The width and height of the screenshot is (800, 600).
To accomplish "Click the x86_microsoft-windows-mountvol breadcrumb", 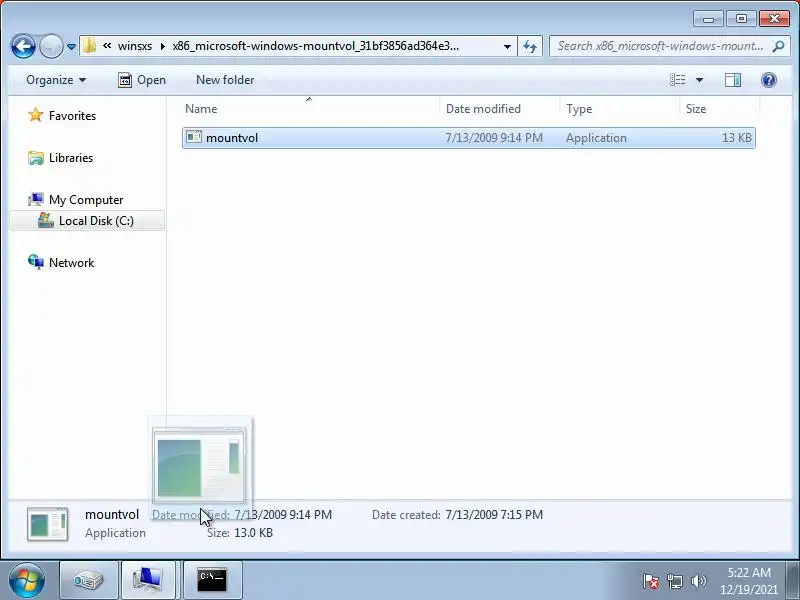I will [315, 46].
